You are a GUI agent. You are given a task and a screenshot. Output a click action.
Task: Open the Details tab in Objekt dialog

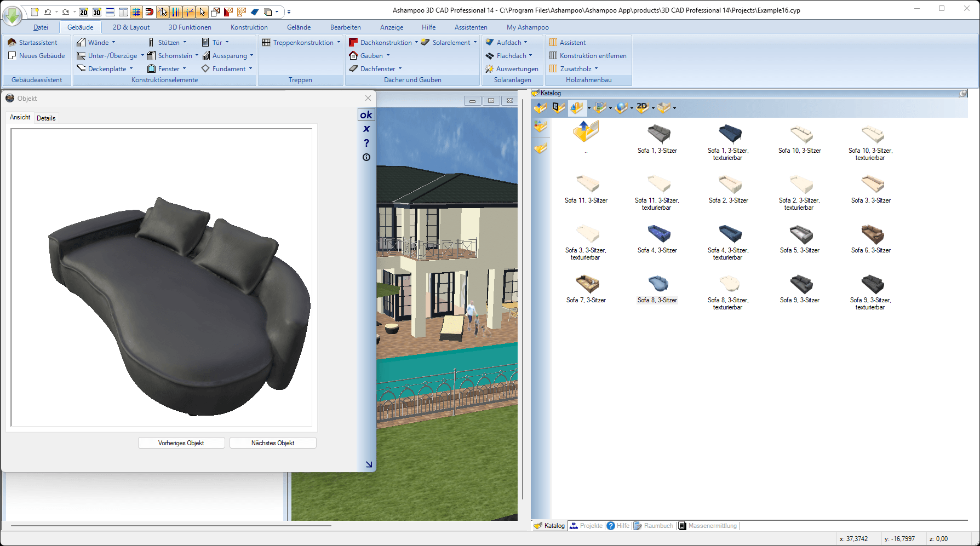click(x=46, y=118)
